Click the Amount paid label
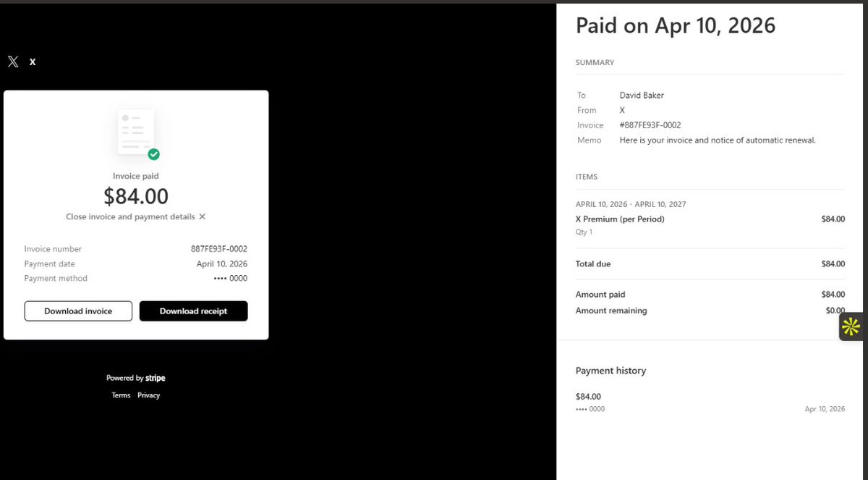The width and height of the screenshot is (868, 480). 600,295
